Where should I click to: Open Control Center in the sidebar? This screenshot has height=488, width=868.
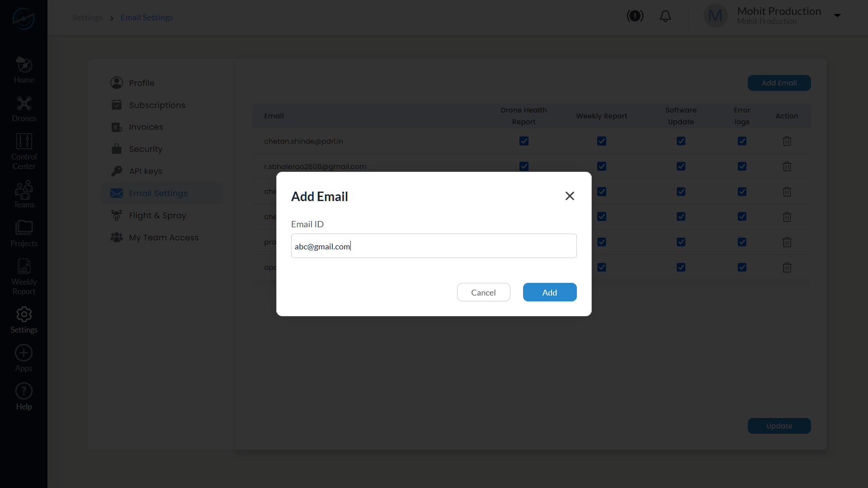pyautogui.click(x=24, y=151)
